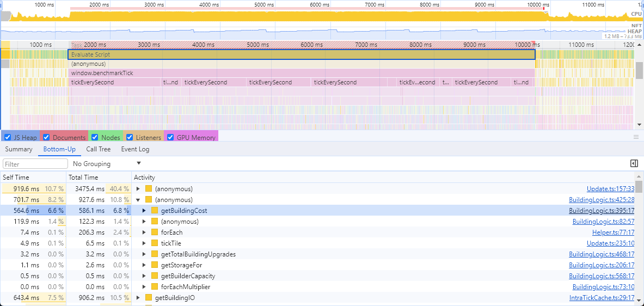Open the Call Tree tab
This screenshot has height=306, width=644.
coord(99,149)
